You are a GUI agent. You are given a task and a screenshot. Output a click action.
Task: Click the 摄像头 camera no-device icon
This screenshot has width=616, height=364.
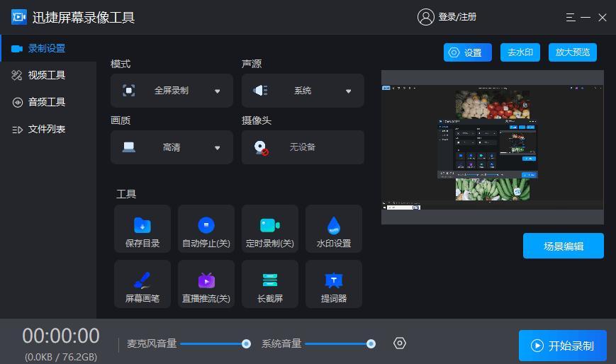tap(261, 147)
